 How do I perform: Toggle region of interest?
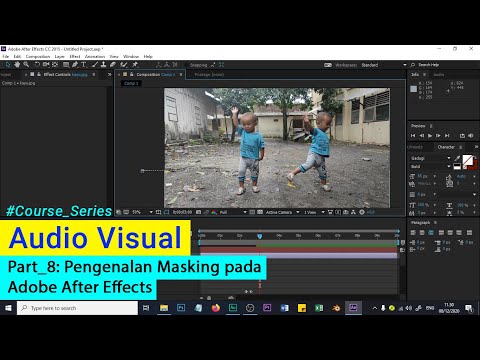pyautogui.click(x=252, y=212)
